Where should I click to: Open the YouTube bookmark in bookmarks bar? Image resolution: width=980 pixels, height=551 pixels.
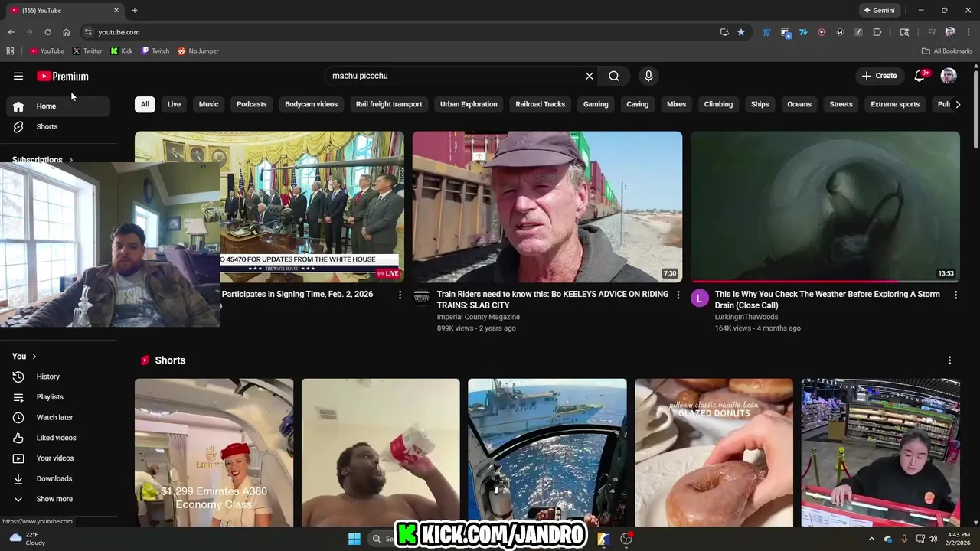pyautogui.click(x=47, y=51)
